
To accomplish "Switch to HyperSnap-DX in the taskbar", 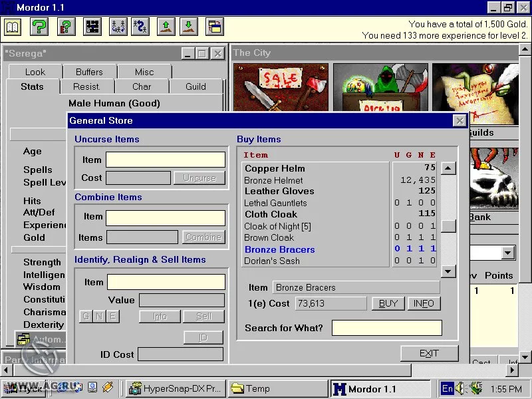I will point(176,388).
